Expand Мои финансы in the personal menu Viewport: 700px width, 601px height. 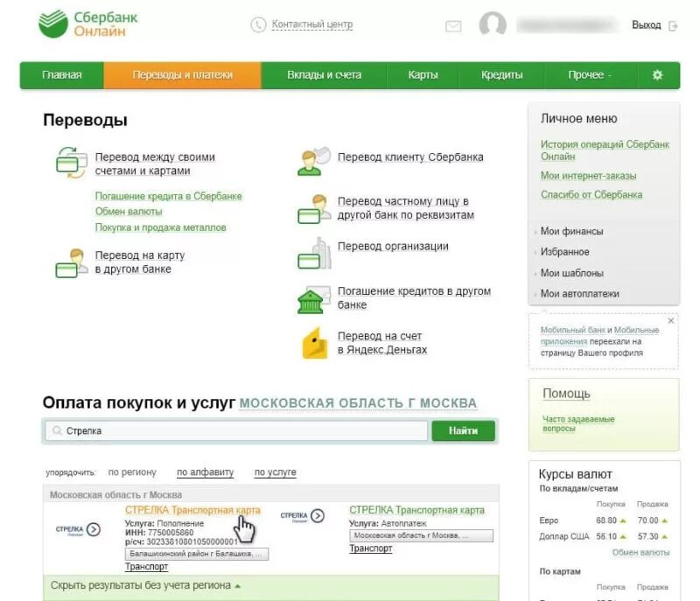[x=571, y=231]
